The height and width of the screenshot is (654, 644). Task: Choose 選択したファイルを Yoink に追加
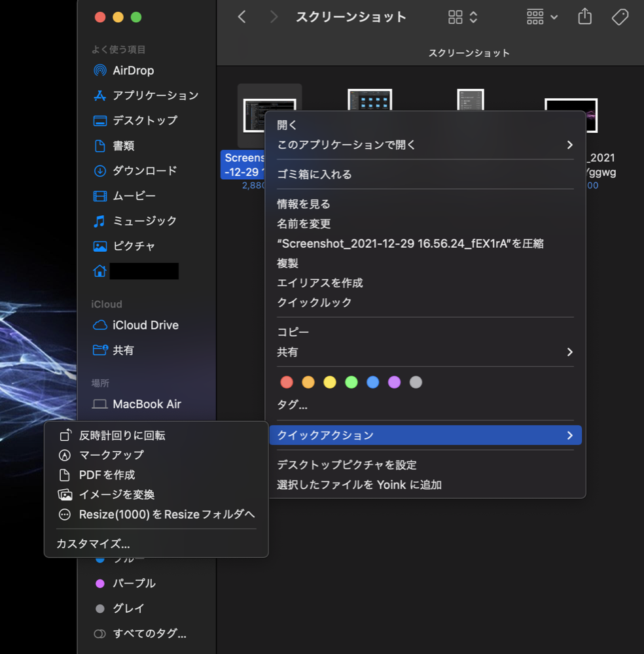pos(425,485)
